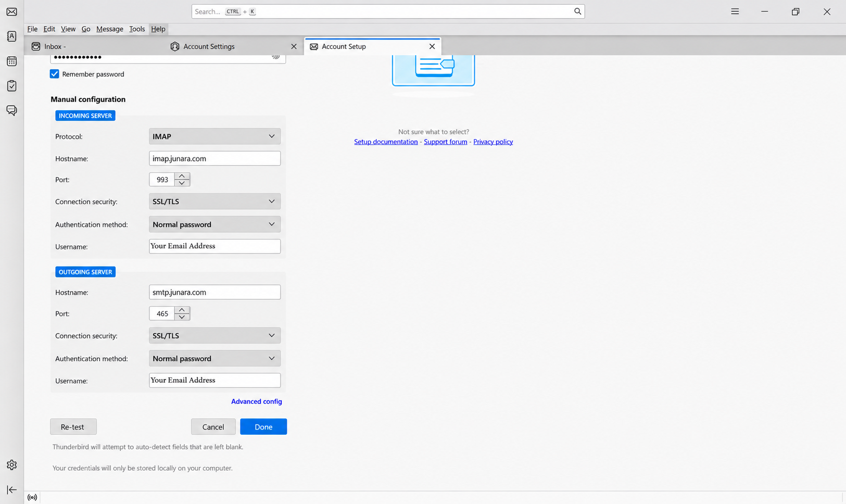Click the INCOMING SERVER label
This screenshot has height=504, width=846.
pos(85,116)
